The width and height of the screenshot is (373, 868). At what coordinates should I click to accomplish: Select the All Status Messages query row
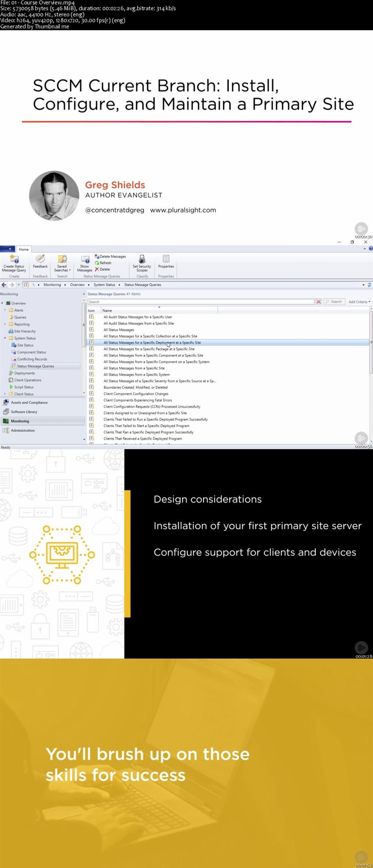click(119, 330)
